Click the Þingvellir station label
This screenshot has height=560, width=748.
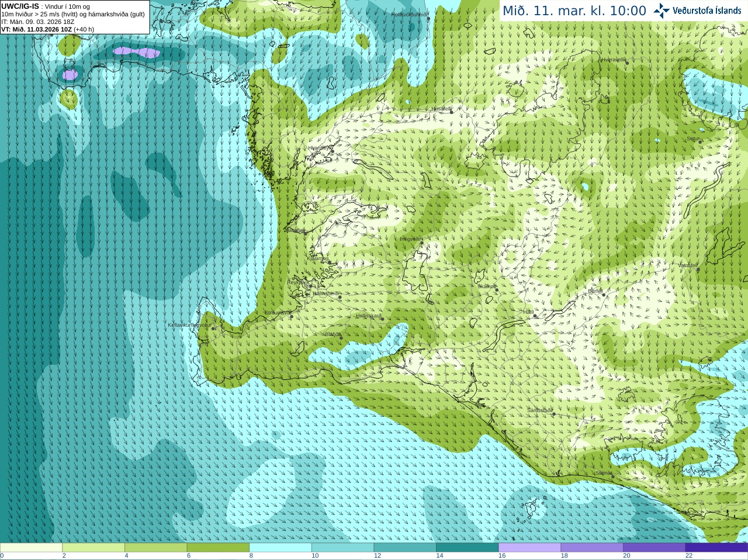pyautogui.click(x=410, y=238)
